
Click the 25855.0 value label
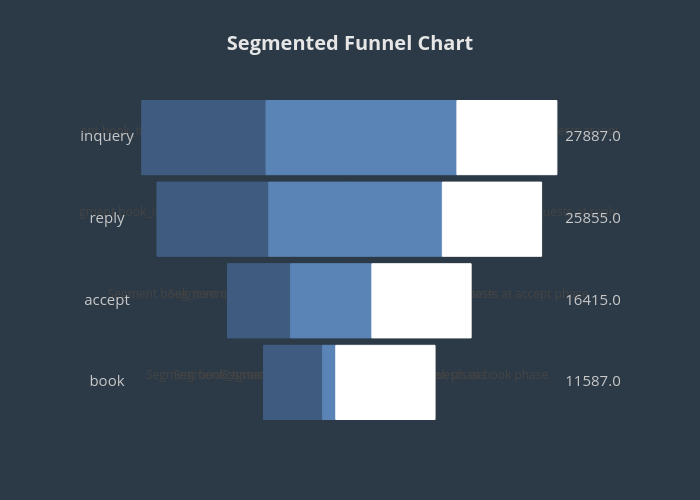coord(593,218)
